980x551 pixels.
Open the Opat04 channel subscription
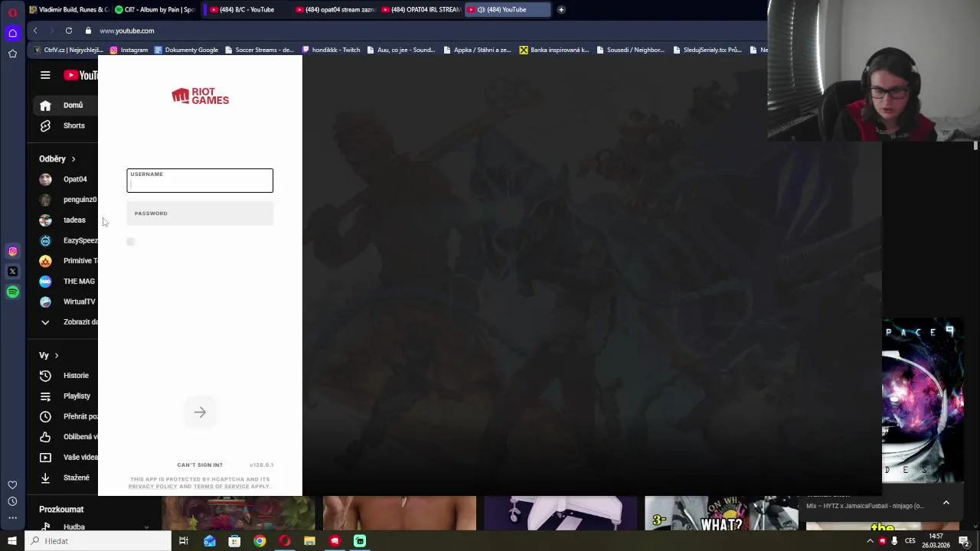pos(68,179)
